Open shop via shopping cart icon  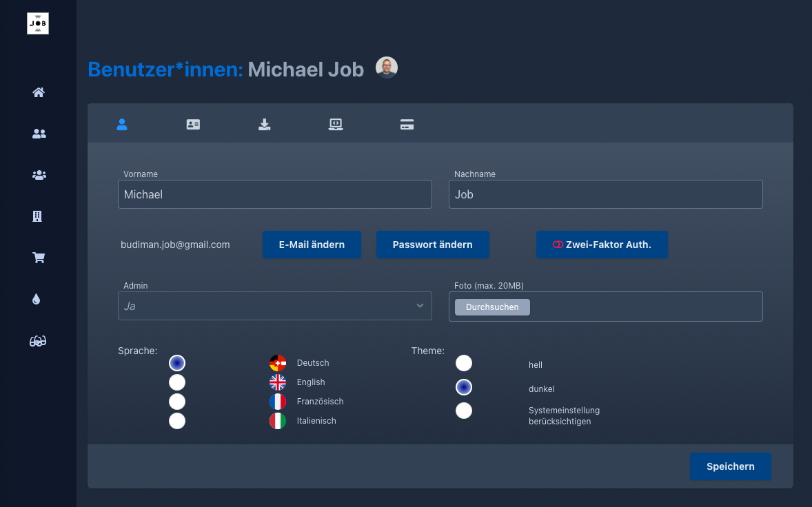click(39, 258)
